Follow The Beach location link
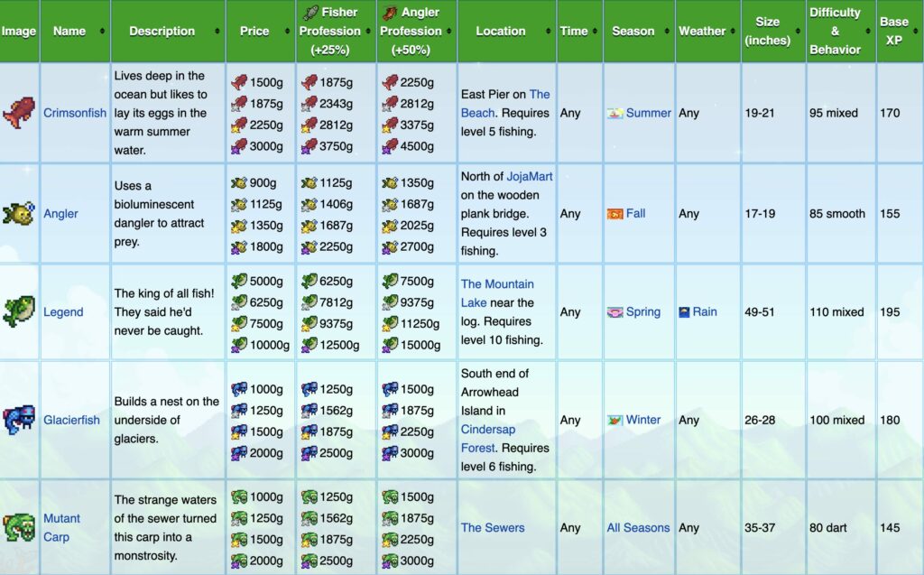This screenshot has width=924, height=575. pos(505,103)
